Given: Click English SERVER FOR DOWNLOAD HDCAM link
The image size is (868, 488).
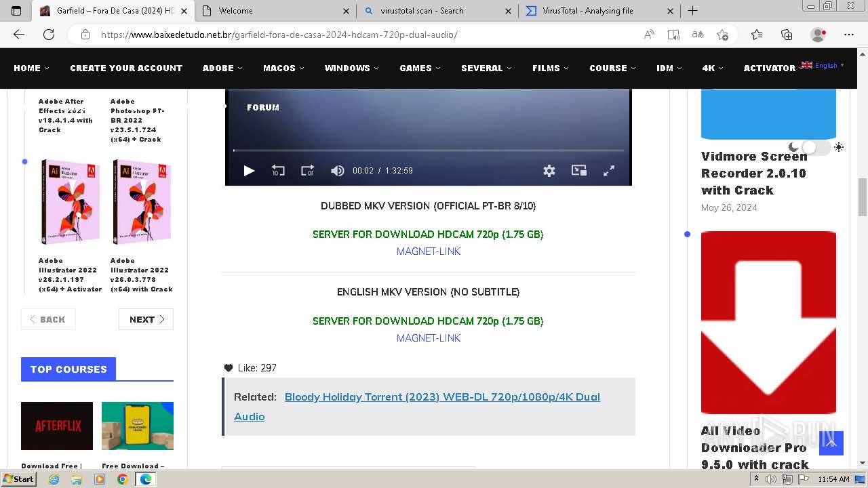Looking at the screenshot, I should (x=428, y=321).
